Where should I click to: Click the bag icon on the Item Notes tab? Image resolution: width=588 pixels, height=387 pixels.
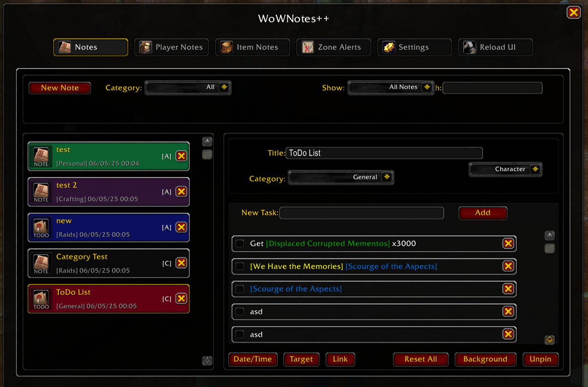(226, 47)
